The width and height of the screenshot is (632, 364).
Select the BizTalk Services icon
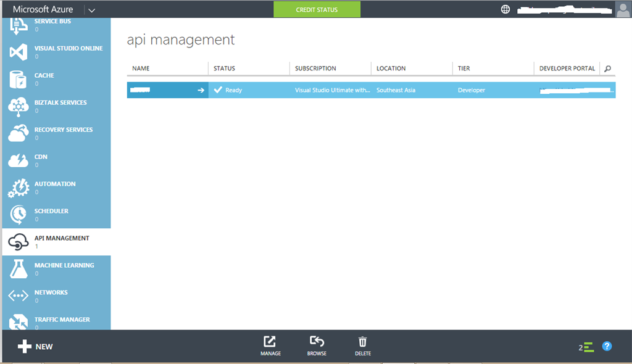click(x=19, y=106)
